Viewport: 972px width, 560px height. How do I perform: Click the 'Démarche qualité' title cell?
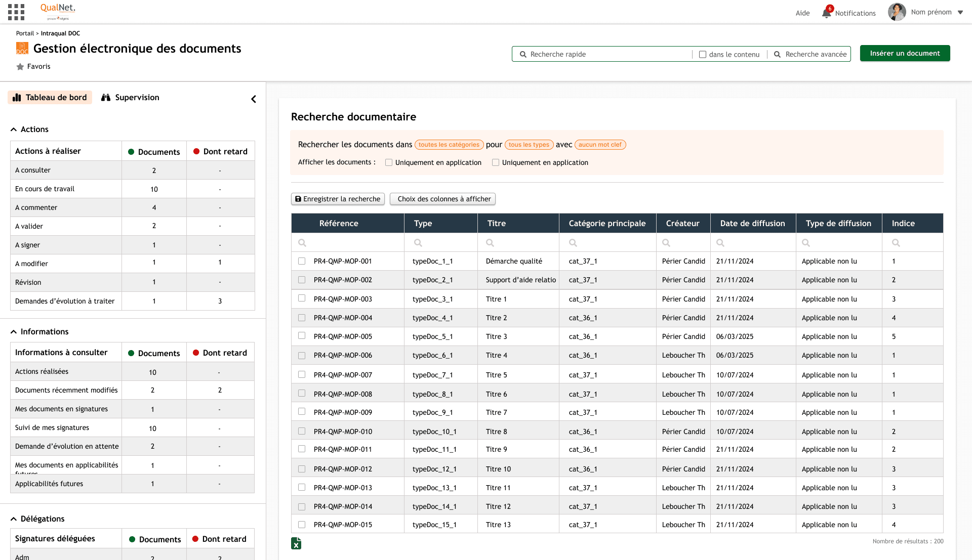[514, 262]
